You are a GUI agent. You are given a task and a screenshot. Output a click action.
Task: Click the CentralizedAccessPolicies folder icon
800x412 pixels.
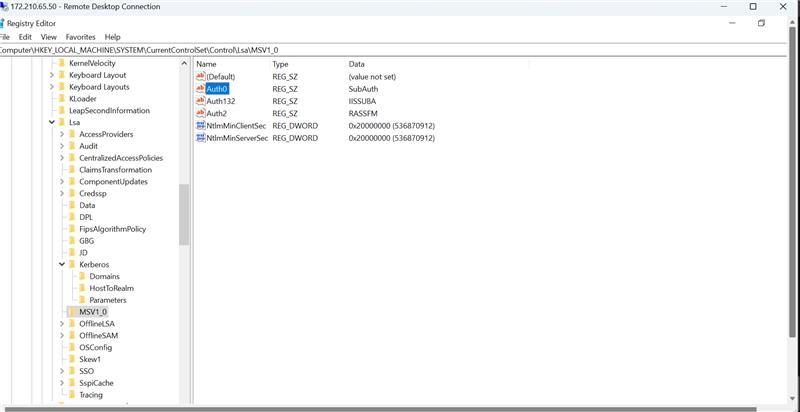(72, 158)
